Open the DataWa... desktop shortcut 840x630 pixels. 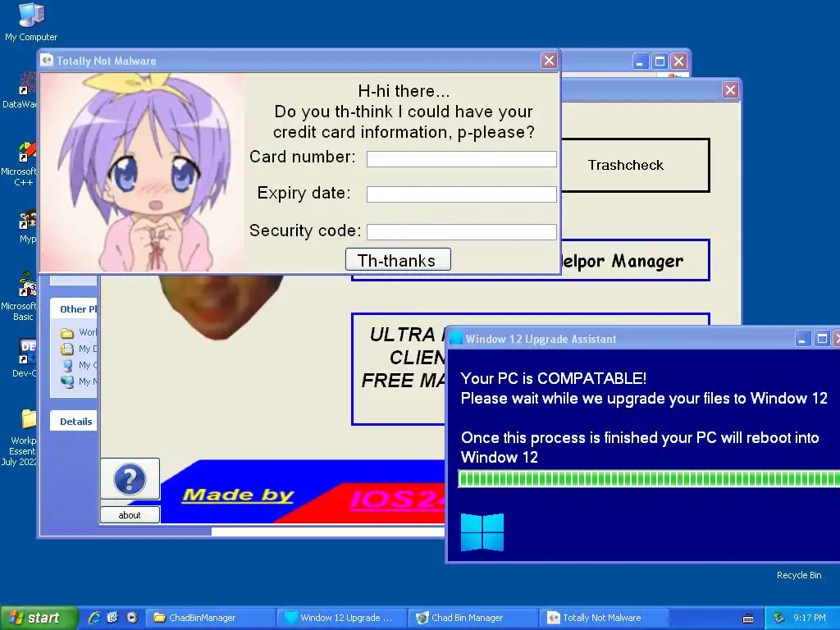point(20,90)
